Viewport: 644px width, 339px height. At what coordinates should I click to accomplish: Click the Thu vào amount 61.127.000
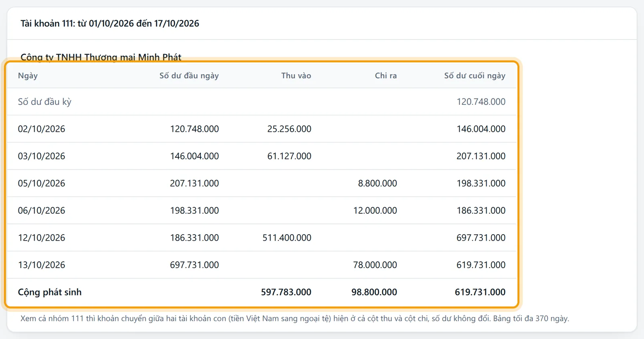coord(289,156)
